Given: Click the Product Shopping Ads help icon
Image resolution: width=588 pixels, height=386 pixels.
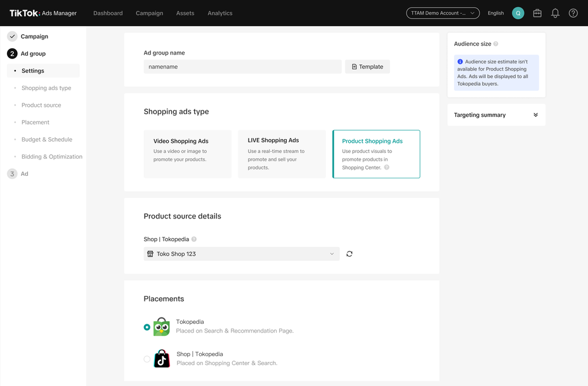Looking at the screenshot, I should click(x=386, y=168).
